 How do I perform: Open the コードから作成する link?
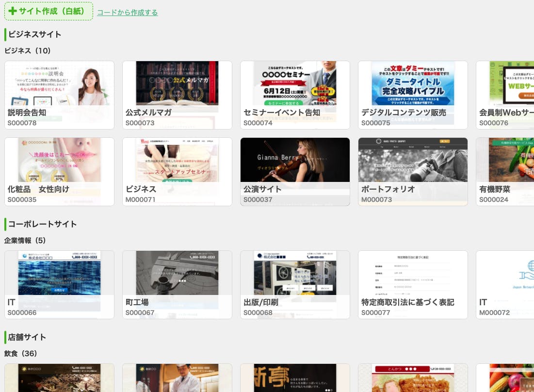(127, 13)
